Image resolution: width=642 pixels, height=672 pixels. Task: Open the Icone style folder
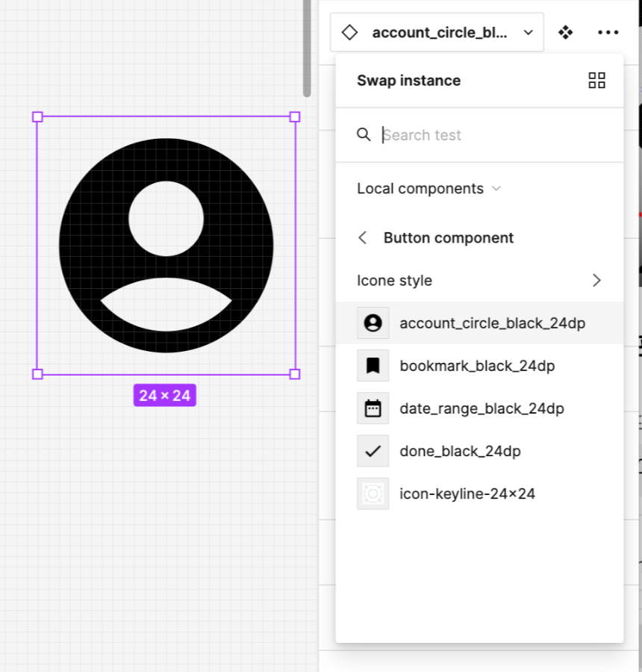coord(479,280)
